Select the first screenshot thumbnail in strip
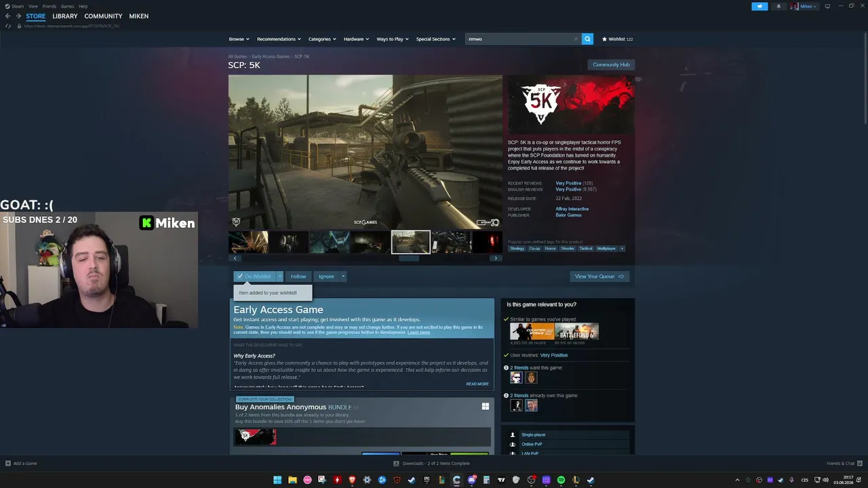868x488 pixels. point(248,242)
